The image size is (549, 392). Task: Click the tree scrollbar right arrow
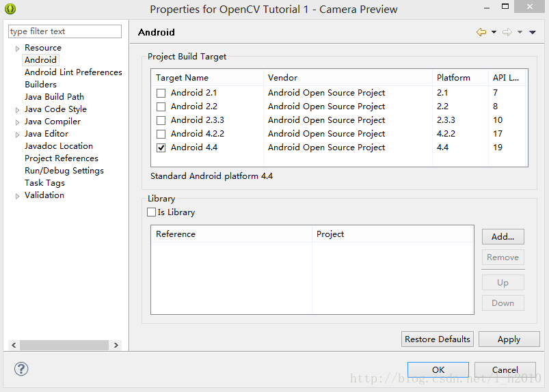tap(116, 345)
